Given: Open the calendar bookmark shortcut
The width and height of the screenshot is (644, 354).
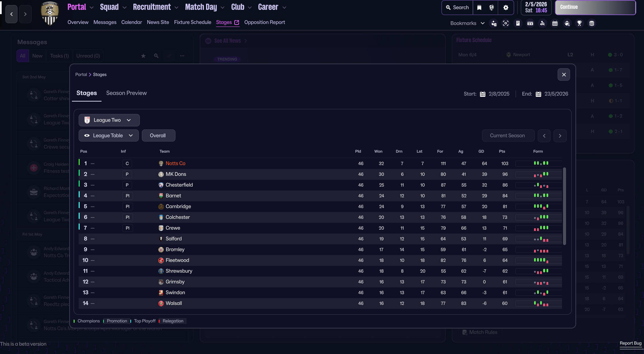Looking at the screenshot, I should tap(555, 23).
